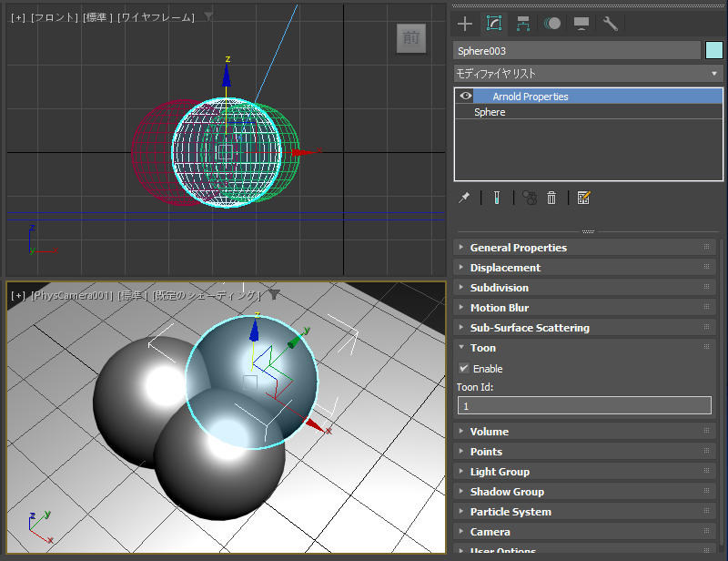Click the Toon Id input field

coord(584,406)
